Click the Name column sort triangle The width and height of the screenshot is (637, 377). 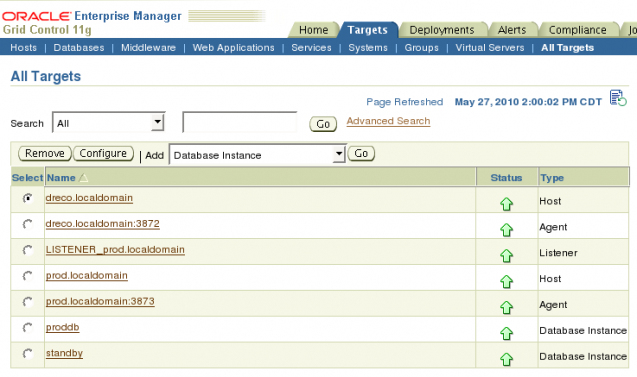pyautogui.click(x=83, y=178)
